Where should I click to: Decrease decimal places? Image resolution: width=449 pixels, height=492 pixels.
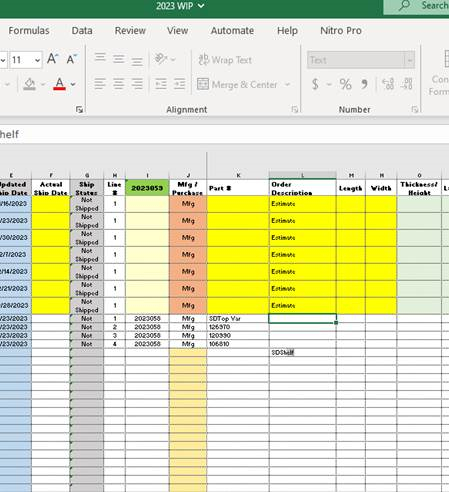coord(407,84)
